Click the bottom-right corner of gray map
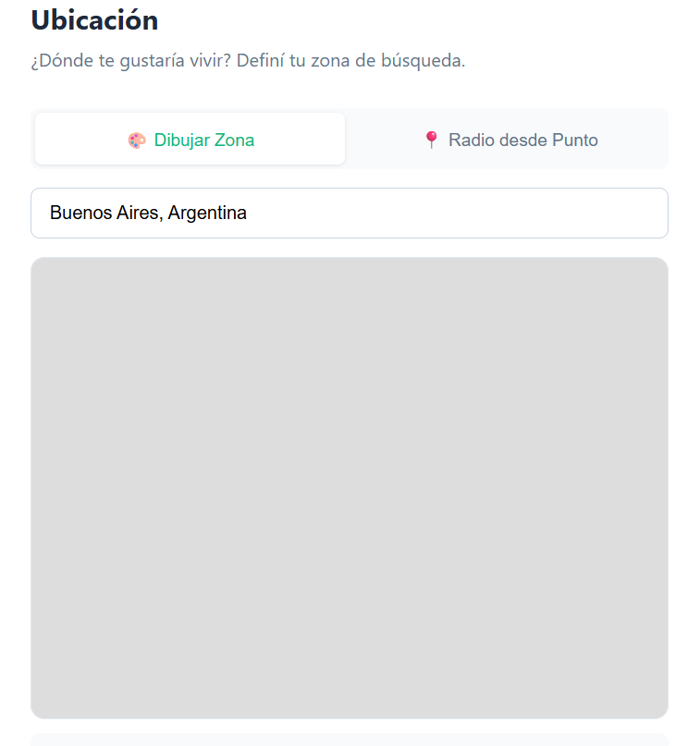The image size is (700, 746). tap(658, 709)
